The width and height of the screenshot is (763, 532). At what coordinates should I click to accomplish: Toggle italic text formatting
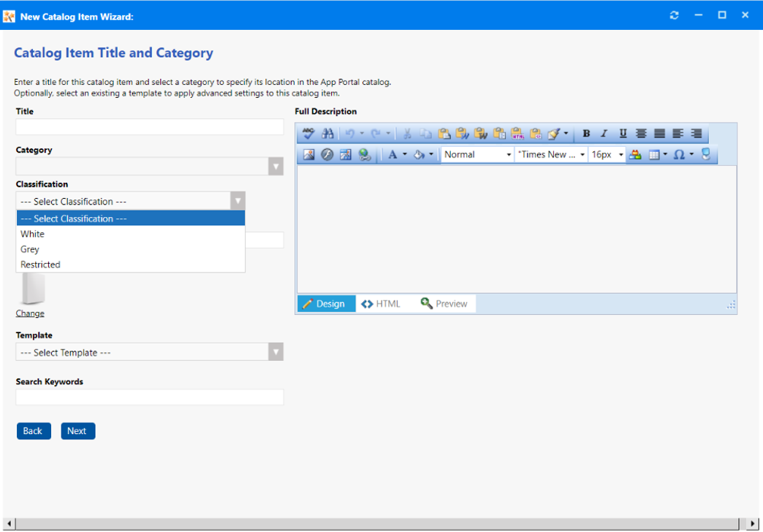pos(604,134)
